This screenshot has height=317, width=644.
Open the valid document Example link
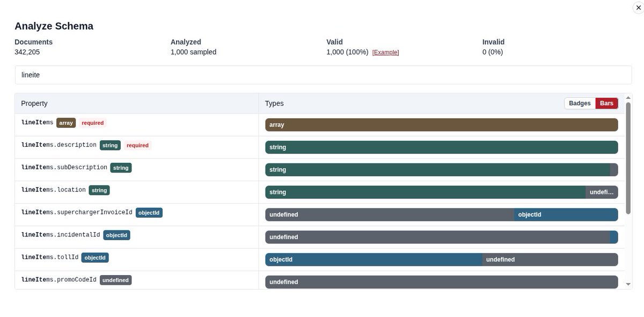[x=385, y=52]
